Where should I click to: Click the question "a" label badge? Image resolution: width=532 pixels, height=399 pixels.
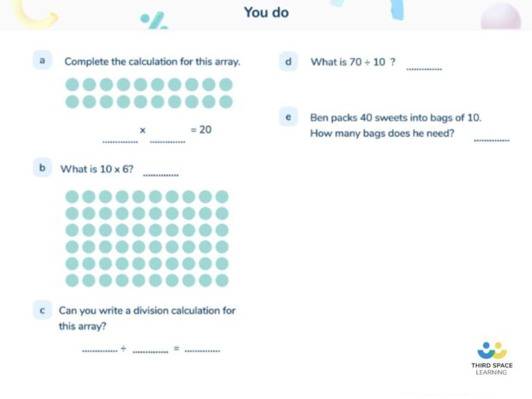[42, 61]
